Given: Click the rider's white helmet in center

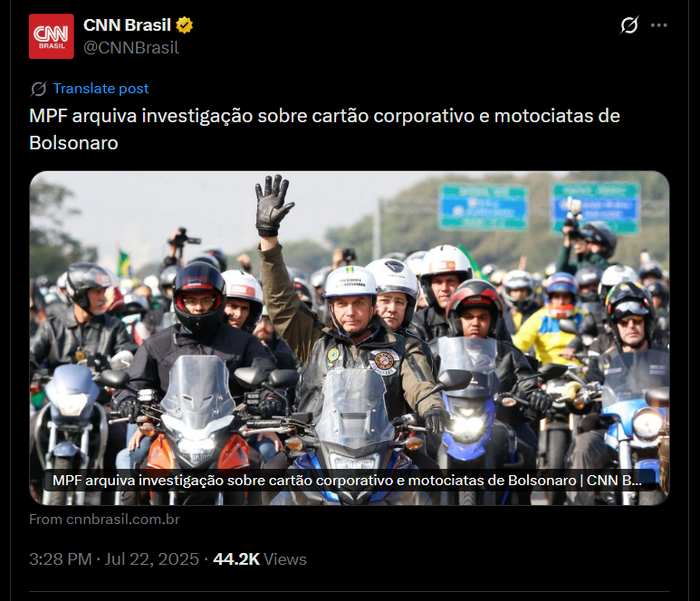Looking at the screenshot, I should (350, 281).
